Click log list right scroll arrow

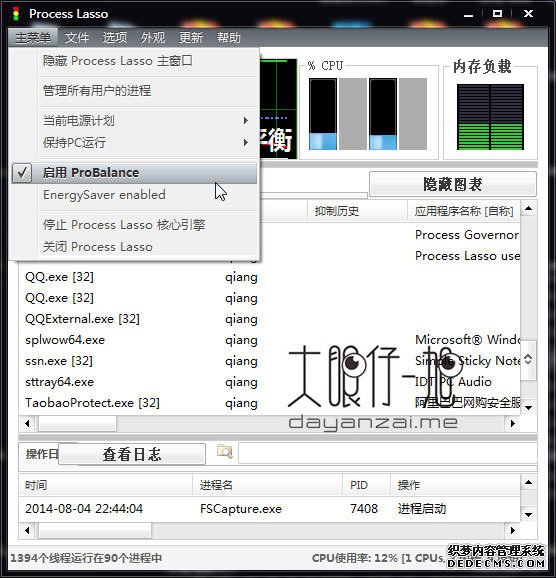[512, 531]
